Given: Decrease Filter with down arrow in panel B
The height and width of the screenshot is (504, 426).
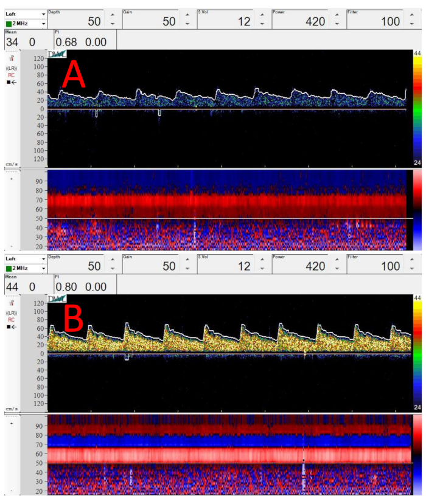Looking at the screenshot, I should point(411,269).
